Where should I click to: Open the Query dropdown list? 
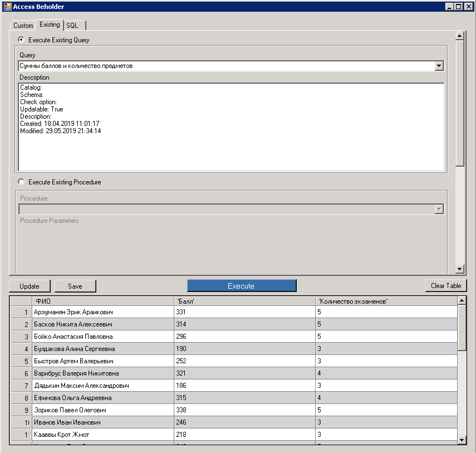click(439, 66)
